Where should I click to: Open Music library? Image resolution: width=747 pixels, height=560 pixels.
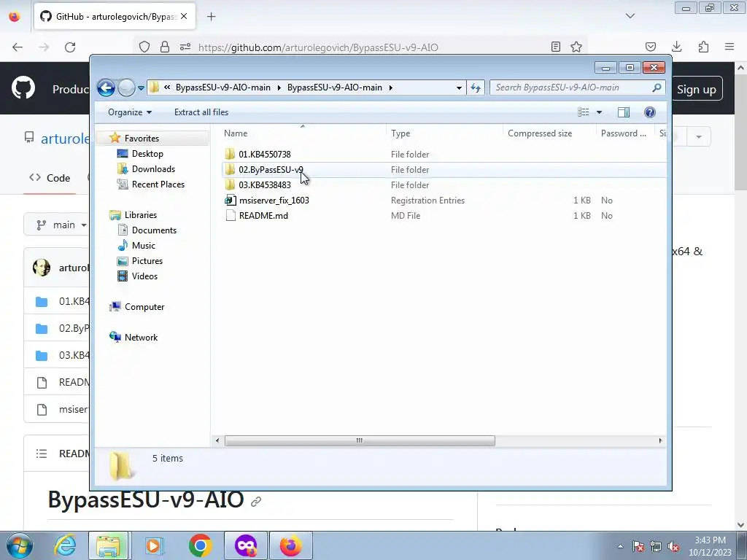click(x=144, y=246)
